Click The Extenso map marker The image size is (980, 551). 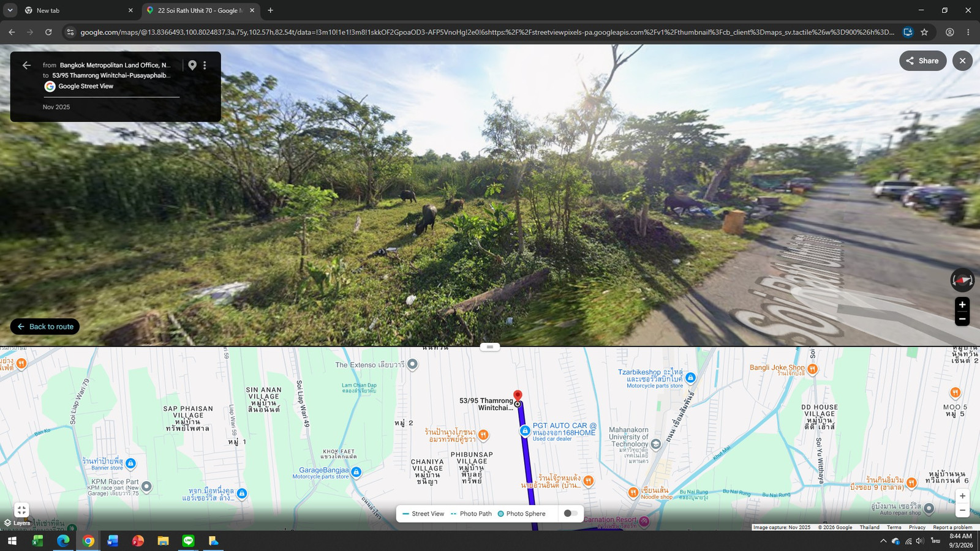tap(413, 364)
